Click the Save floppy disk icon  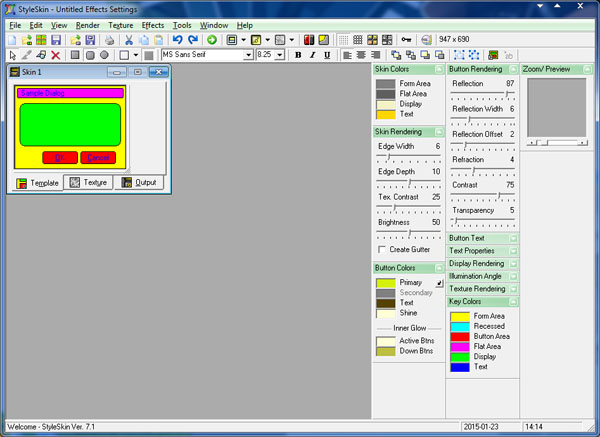tap(57, 39)
